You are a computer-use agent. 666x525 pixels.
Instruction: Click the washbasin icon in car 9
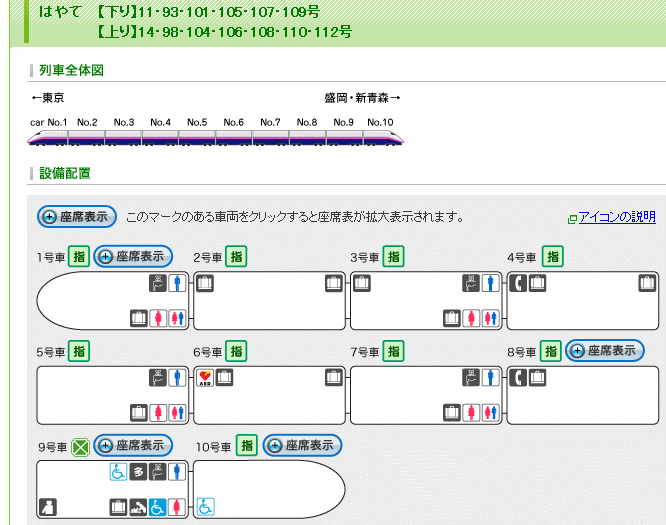click(158, 472)
